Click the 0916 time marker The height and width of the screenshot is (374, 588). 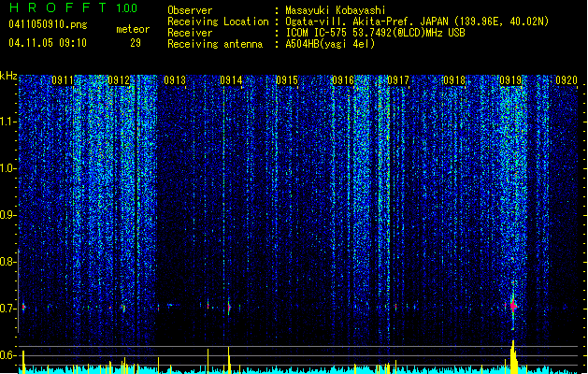(x=343, y=80)
